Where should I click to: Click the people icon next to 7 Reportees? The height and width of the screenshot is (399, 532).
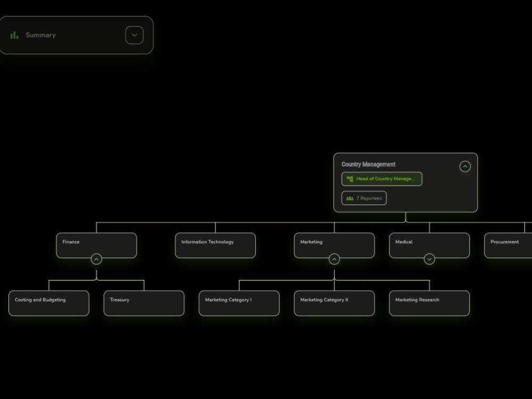tap(350, 198)
